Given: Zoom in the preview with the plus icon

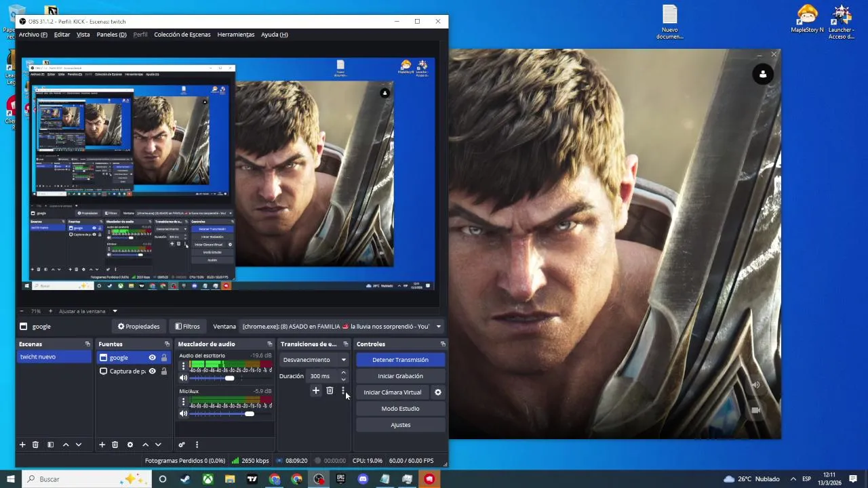Looking at the screenshot, I should coord(50,311).
